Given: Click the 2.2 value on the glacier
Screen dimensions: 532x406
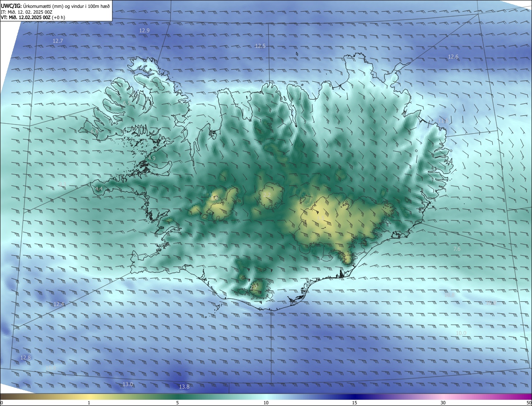Looking at the screenshot, I should click(267, 195).
